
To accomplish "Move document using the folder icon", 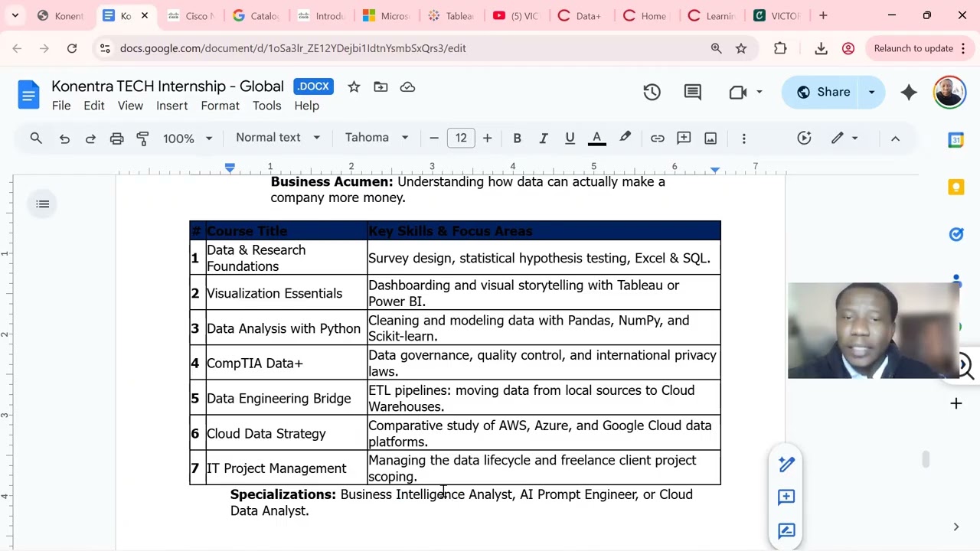I will [x=381, y=87].
